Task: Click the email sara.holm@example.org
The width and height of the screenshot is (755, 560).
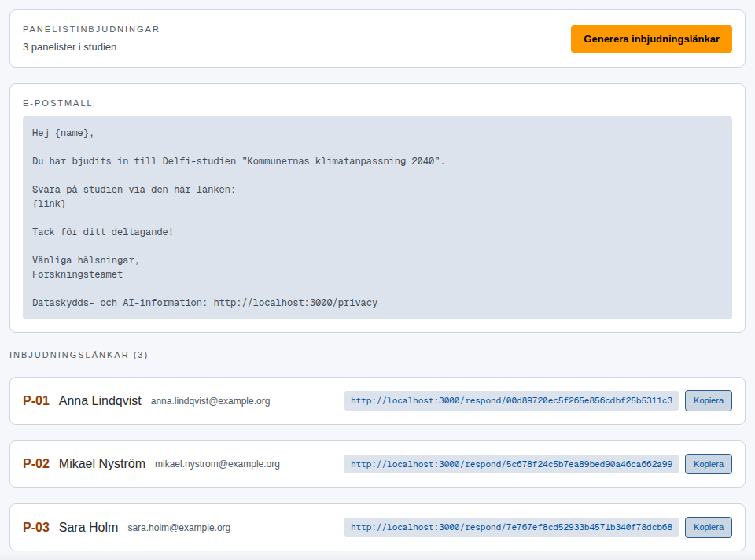Action: (179, 528)
